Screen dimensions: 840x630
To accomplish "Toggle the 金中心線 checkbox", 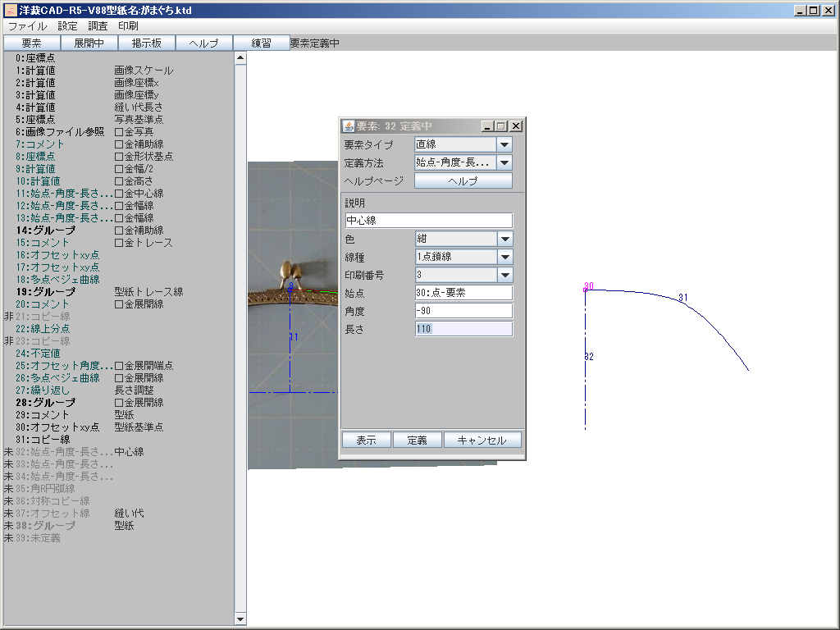I will [x=119, y=194].
